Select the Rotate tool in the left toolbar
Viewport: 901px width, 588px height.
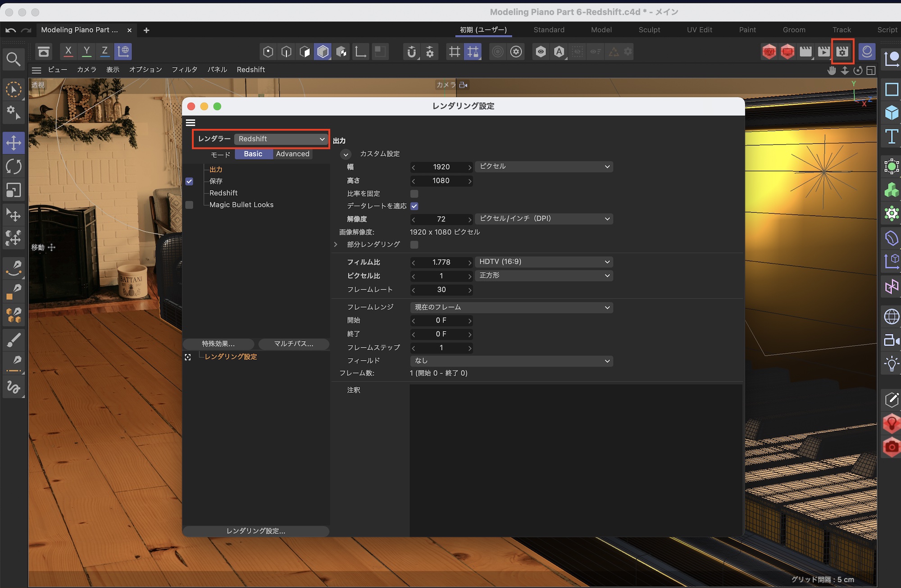14,167
